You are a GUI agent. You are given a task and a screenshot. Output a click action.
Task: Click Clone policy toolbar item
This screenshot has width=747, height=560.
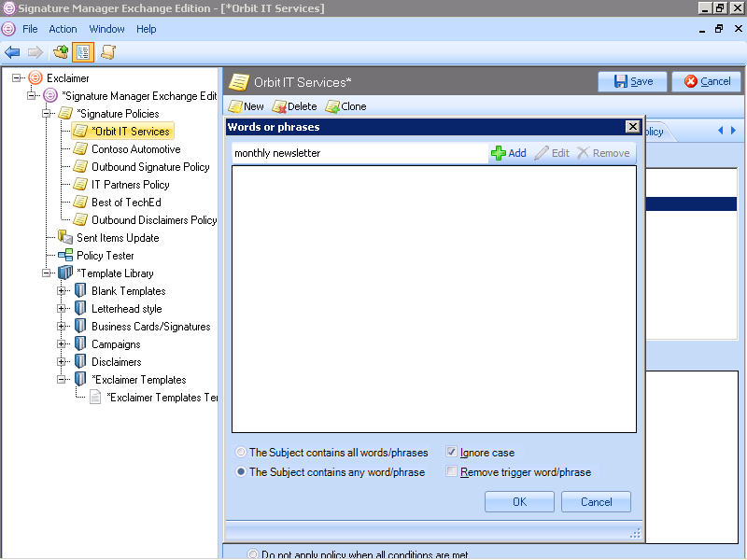(345, 106)
